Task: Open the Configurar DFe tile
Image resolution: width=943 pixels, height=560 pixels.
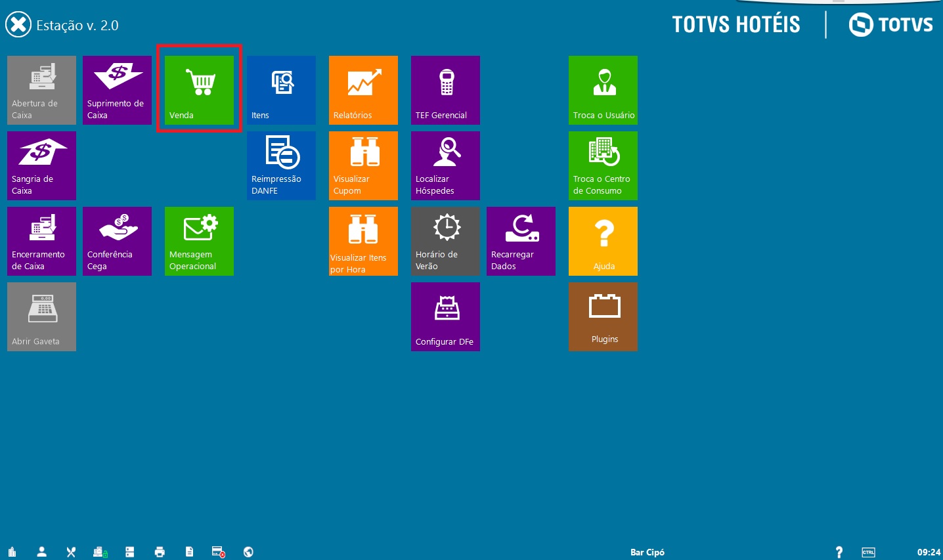Action: click(445, 316)
